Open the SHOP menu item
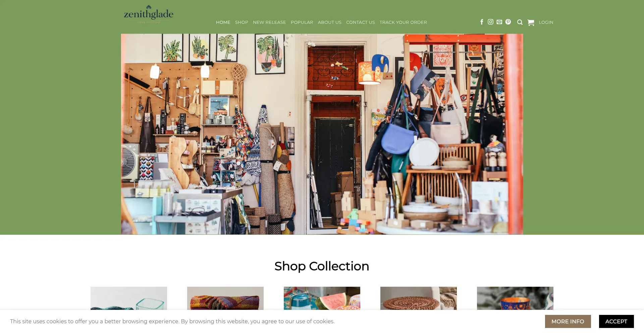Viewport: 644px width, 333px height. tap(241, 22)
